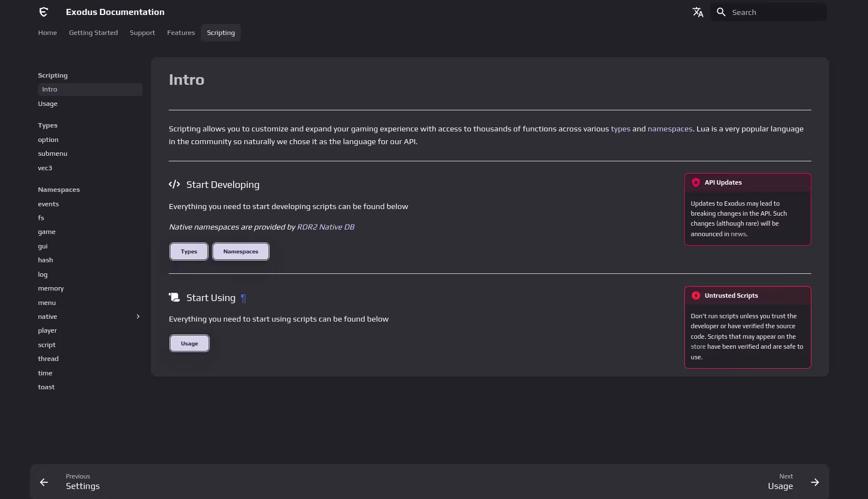Click the code icon beside Start Developing
Image resolution: width=868 pixels, height=499 pixels.
[174, 184]
